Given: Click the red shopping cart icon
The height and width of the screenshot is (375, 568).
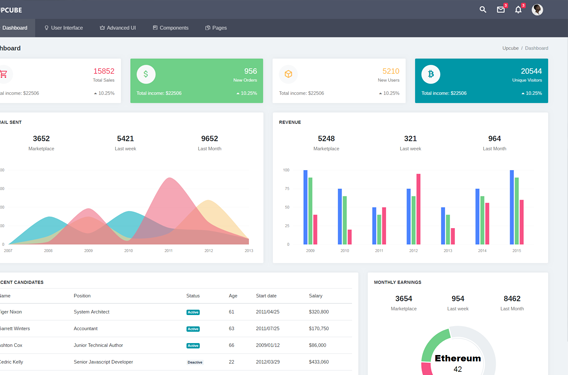Looking at the screenshot, I should (x=4, y=74).
